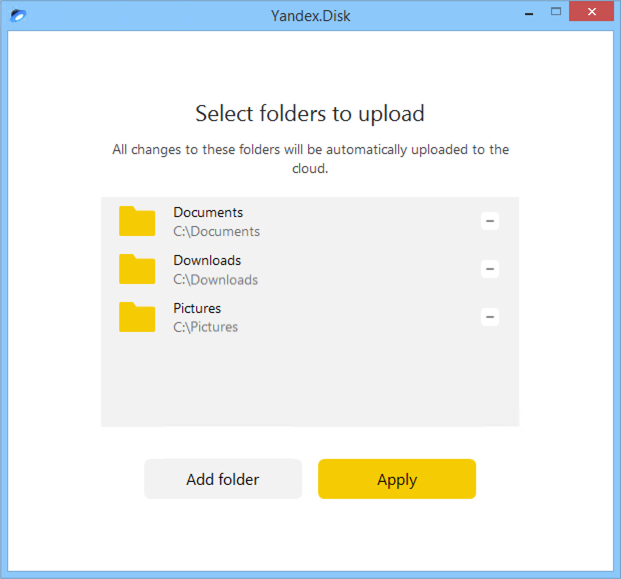Maximize the Yandex.Disk window
The width and height of the screenshot is (621, 579).
pos(556,13)
